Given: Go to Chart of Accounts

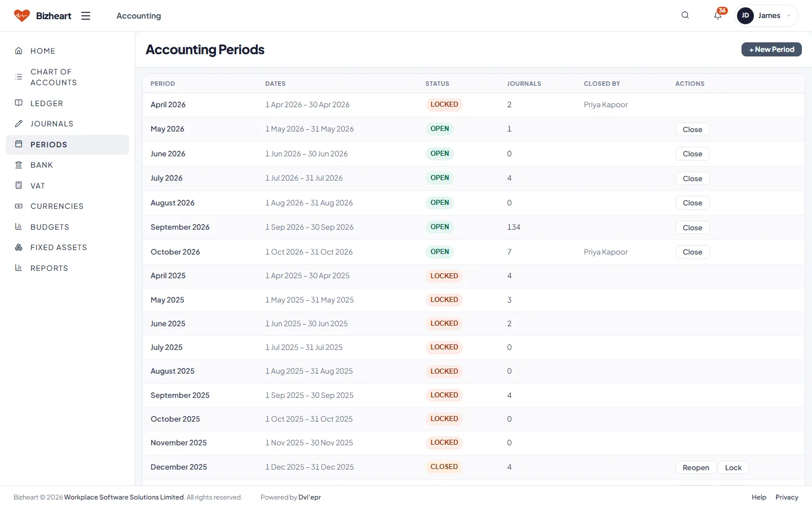Looking at the screenshot, I should 67,77.
